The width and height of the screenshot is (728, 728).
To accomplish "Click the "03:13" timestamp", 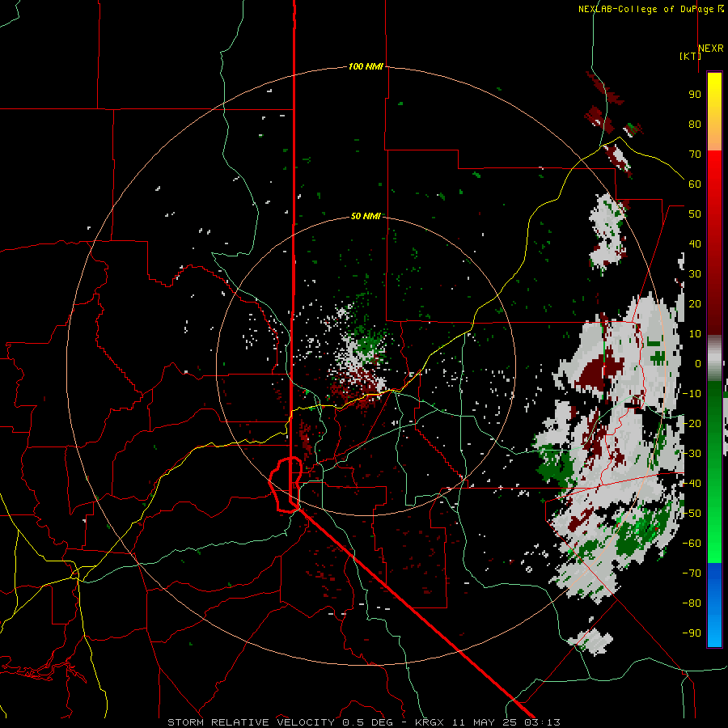I will click(x=542, y=722).
